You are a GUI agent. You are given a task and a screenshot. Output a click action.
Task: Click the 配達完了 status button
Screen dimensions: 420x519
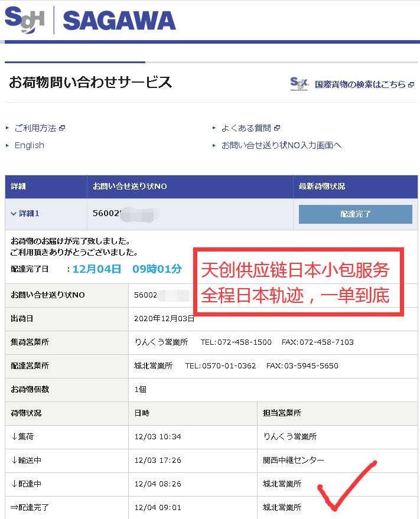click(356, 214)
